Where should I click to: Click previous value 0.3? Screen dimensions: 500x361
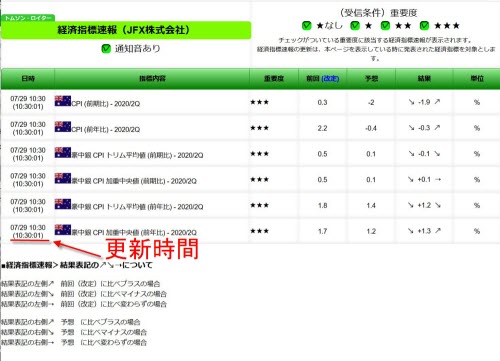tap(322, 102)
